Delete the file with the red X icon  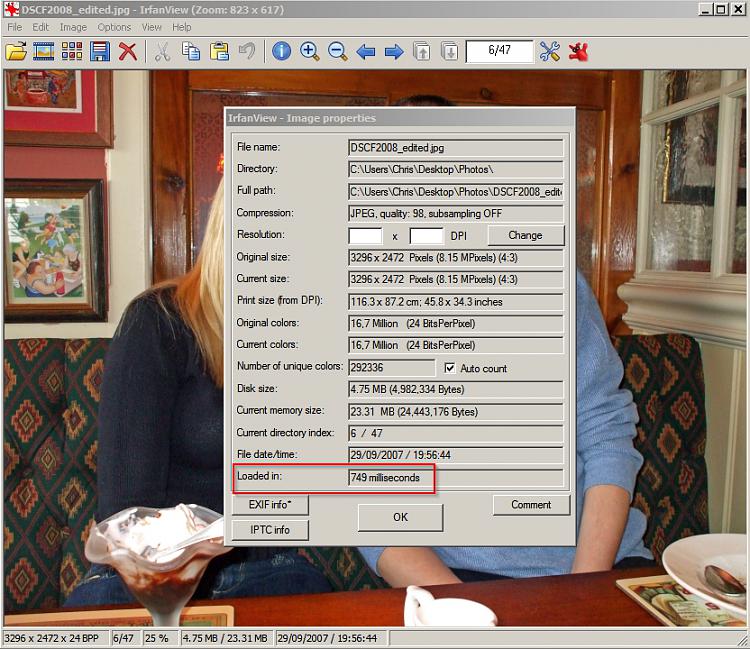click(128, 51)
